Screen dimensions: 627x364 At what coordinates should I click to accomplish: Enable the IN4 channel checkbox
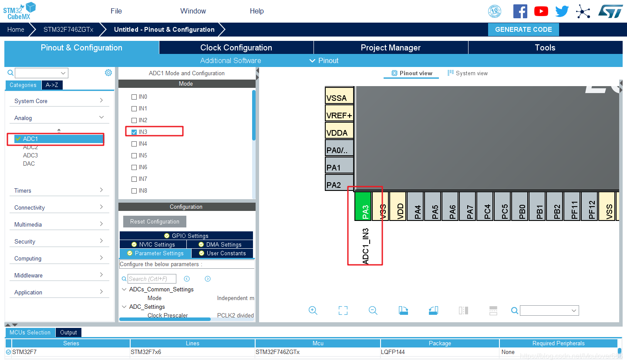pos(134,144)
